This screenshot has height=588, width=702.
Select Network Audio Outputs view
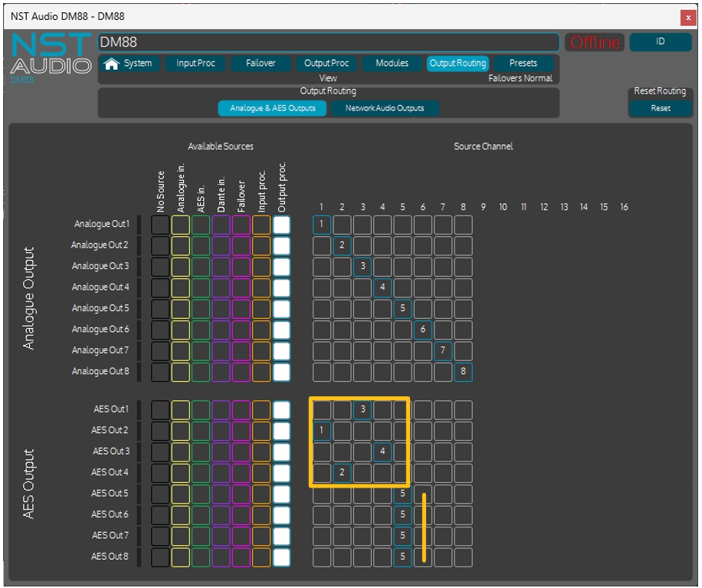[x=384, y=108]
